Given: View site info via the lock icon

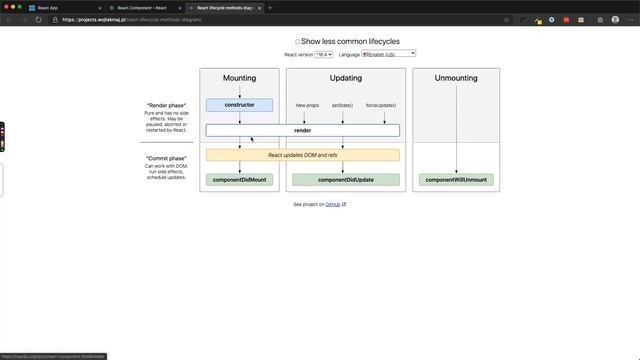Looking at the screenshot, I should point(55,20).
